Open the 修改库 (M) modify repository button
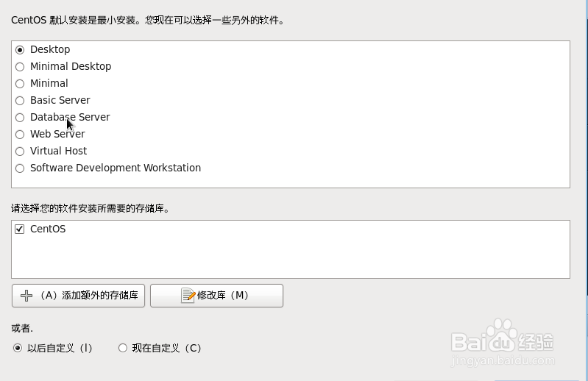The height and width of the screenshot is (381, 588). (217, 296)
